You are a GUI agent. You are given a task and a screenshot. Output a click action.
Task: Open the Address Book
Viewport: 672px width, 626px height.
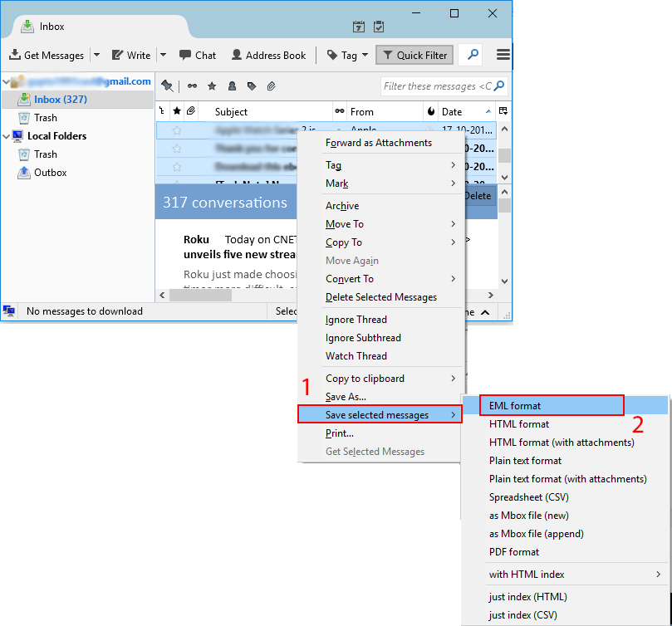tap(268, 55)
